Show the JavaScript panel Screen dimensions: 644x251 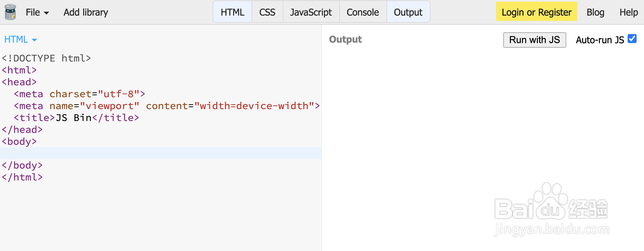tap(311, 12)
